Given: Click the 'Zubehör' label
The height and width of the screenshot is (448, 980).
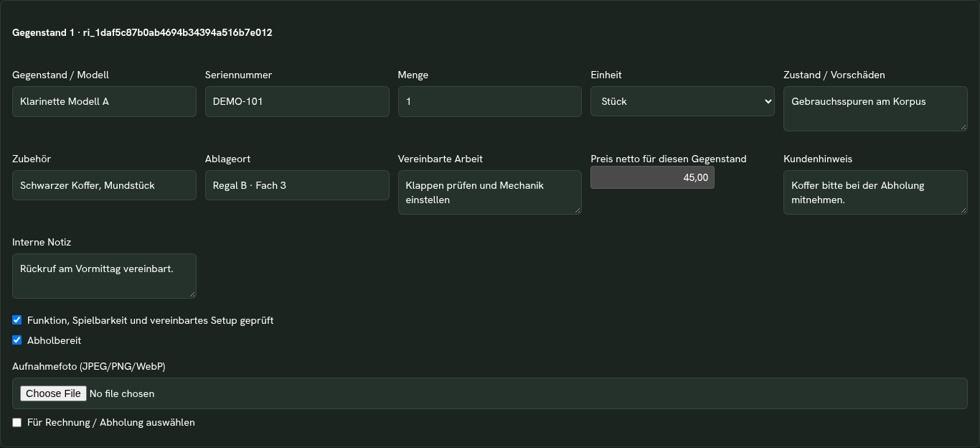Looking at the screenshot, I should point(32,159).
